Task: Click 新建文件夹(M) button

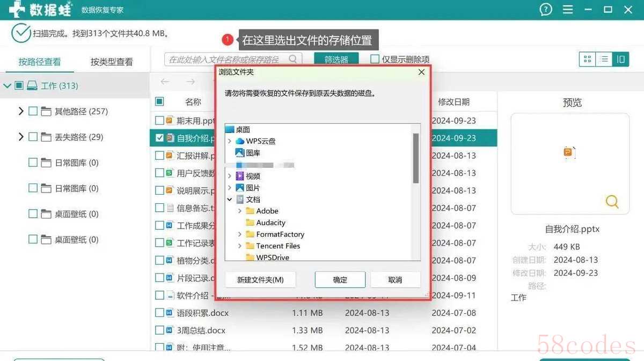Action: (x=260, y=279)
